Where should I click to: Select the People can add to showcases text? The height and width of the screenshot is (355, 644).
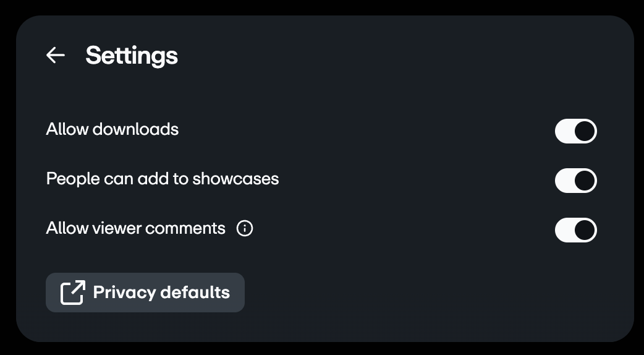pos(163,179)
